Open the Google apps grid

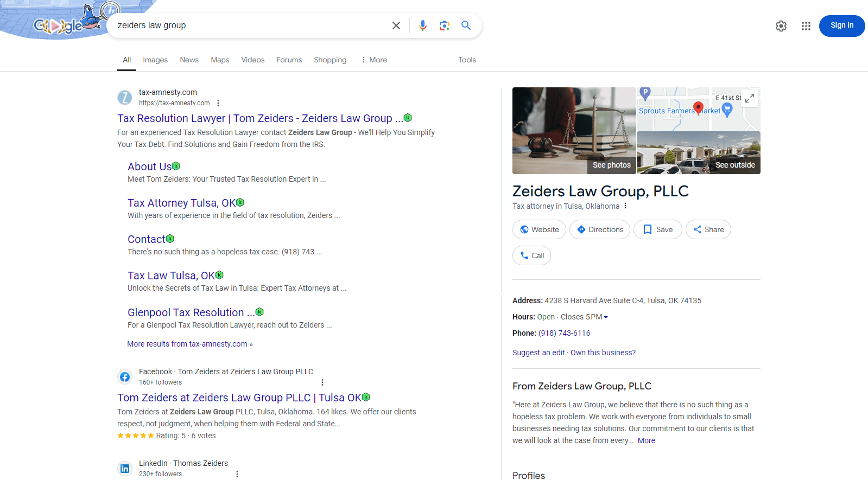pos(806,26)
